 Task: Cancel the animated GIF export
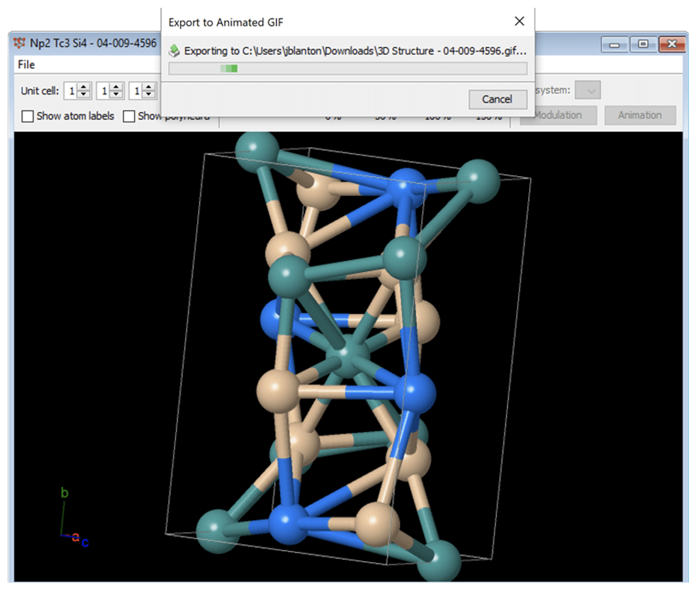[497, 99]
